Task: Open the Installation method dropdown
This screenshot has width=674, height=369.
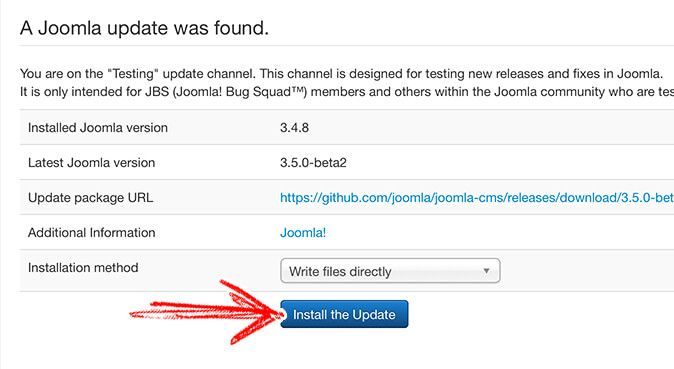Action: 390,271
